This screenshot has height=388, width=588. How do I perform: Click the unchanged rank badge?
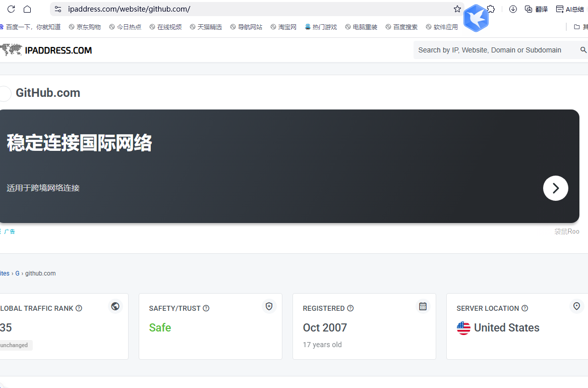(x=14, y=345)
